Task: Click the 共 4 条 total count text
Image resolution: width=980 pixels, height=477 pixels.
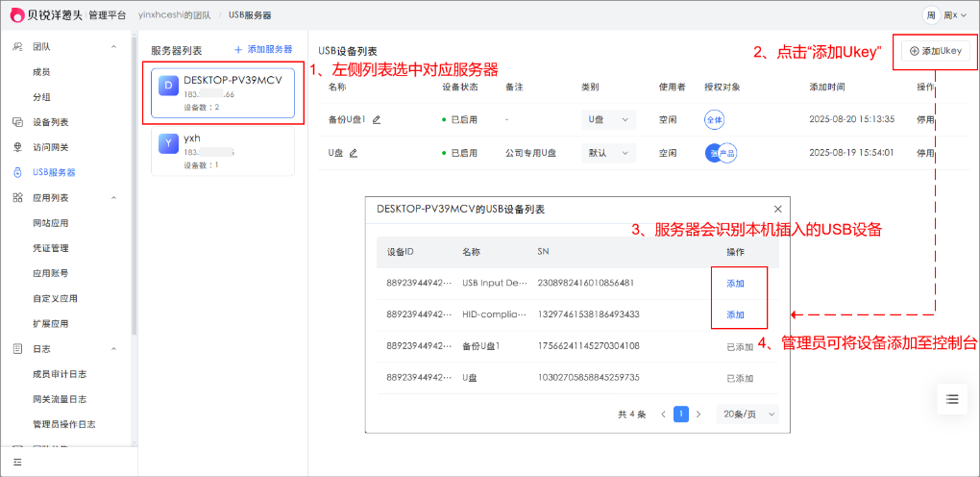Action: pos(632,414)
